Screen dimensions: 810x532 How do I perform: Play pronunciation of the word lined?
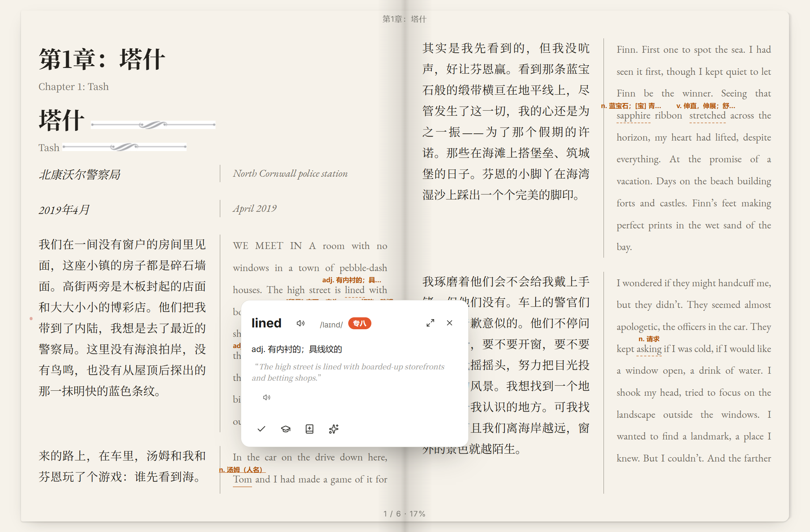pos(300,323)
